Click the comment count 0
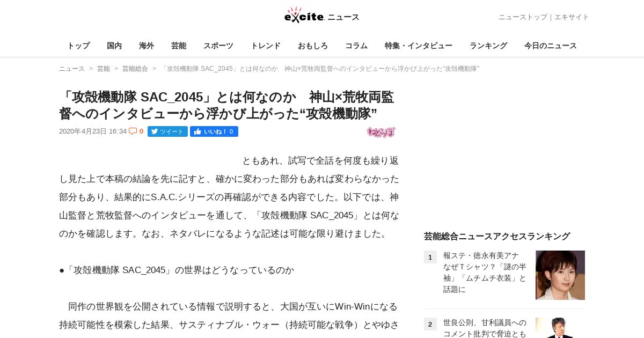 [x=142, y=131]
